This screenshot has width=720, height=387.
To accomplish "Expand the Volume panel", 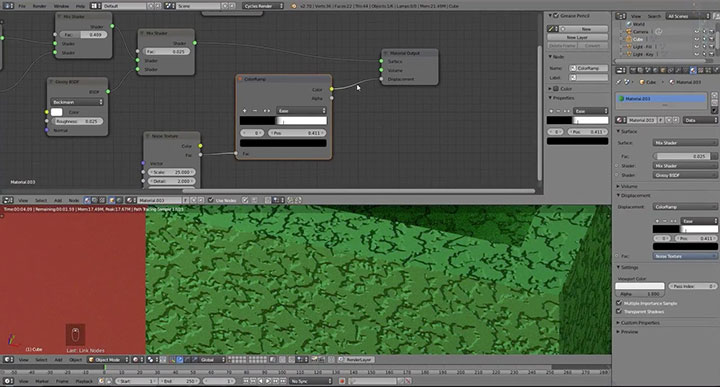I will pos(618,186).
